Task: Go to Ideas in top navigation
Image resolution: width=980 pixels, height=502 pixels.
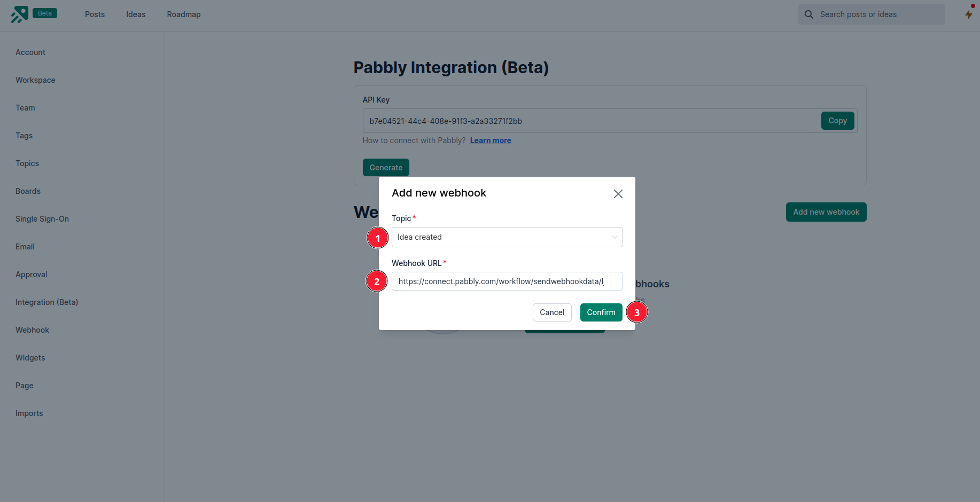Action: [x=136, y=14]
